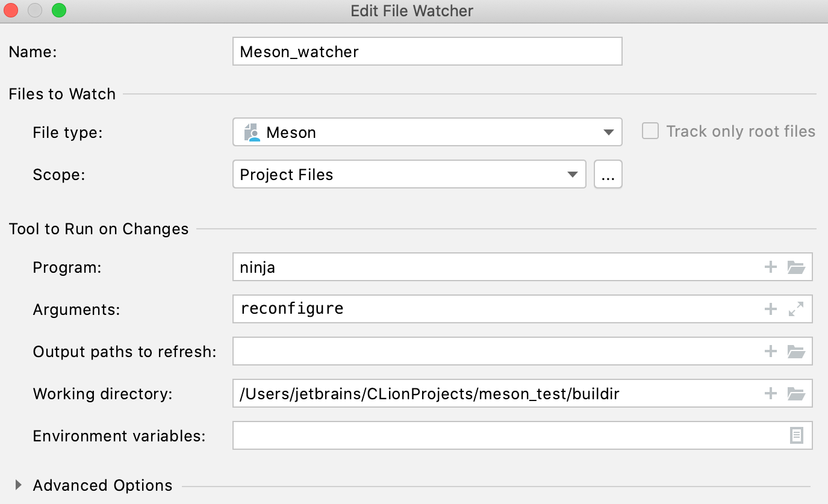
Task: Browse for Program executable using folder icon
Action: tap(796, 267)
